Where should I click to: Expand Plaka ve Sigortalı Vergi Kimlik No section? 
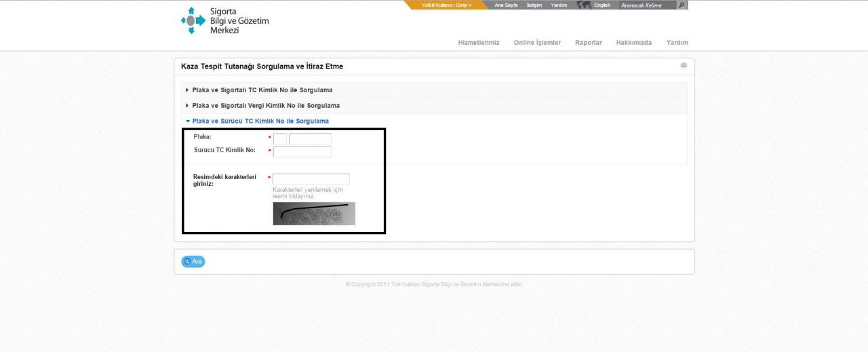[x=266, y=106]
